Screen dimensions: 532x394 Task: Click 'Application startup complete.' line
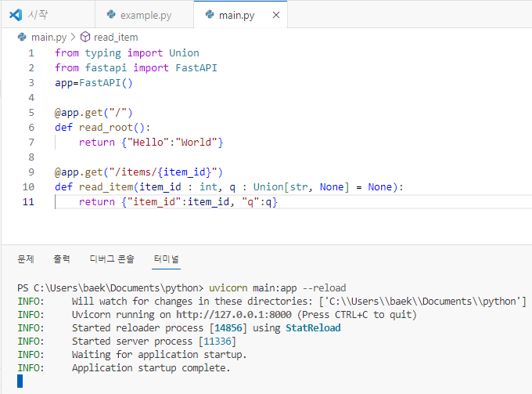[151, 368]
